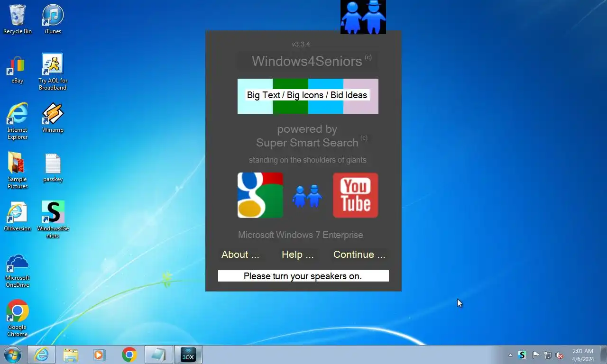Open the eBay desktop shortcut
607x364 pixels.
coord(18,69)
